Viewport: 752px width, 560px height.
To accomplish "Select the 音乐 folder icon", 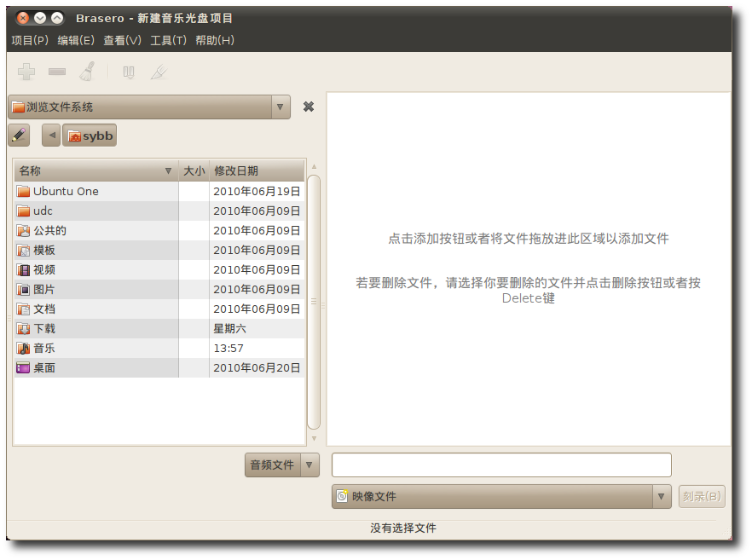I will (23, 349).
